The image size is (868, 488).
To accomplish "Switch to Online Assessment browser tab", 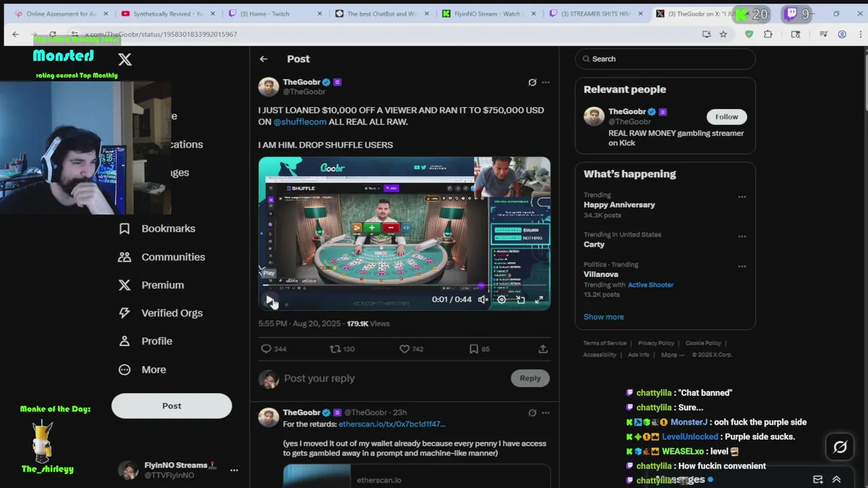I will [61, 14].
